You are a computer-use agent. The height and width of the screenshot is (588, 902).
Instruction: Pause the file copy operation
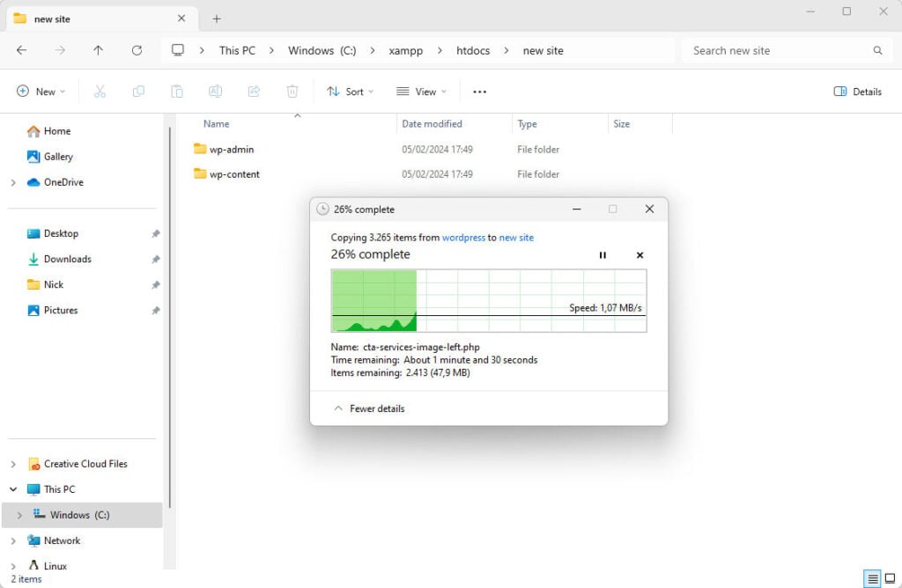pos(603,254)
